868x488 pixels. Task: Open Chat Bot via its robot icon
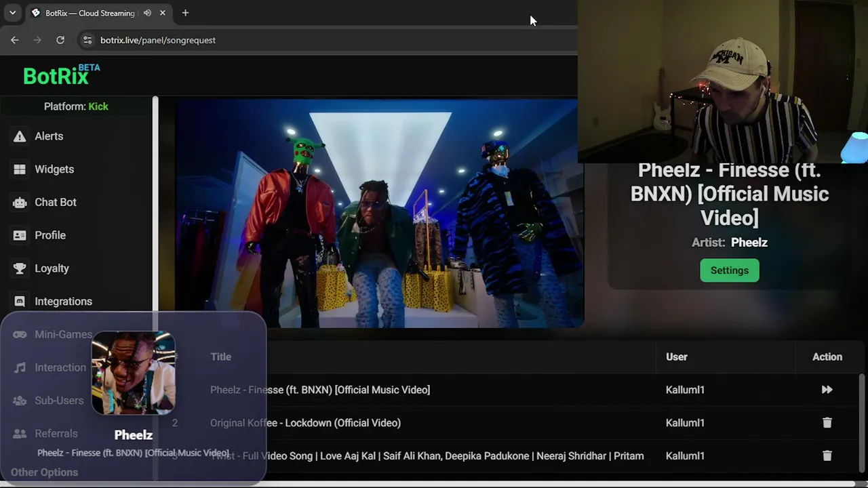pyautogui.click(x=20, y=202)
